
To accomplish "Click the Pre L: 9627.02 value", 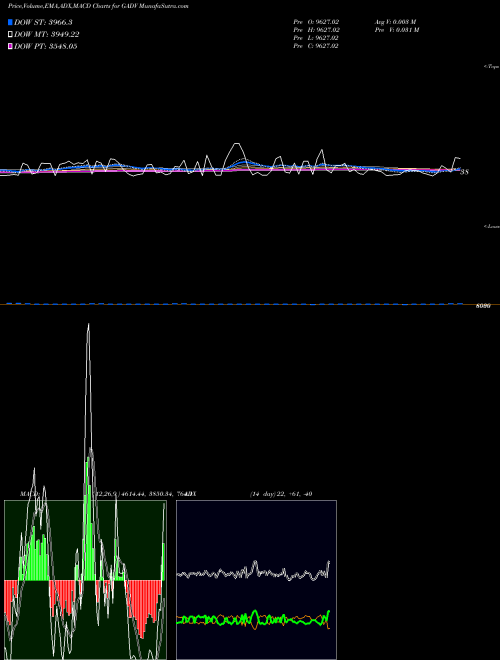I will click(x=316, y=38).
